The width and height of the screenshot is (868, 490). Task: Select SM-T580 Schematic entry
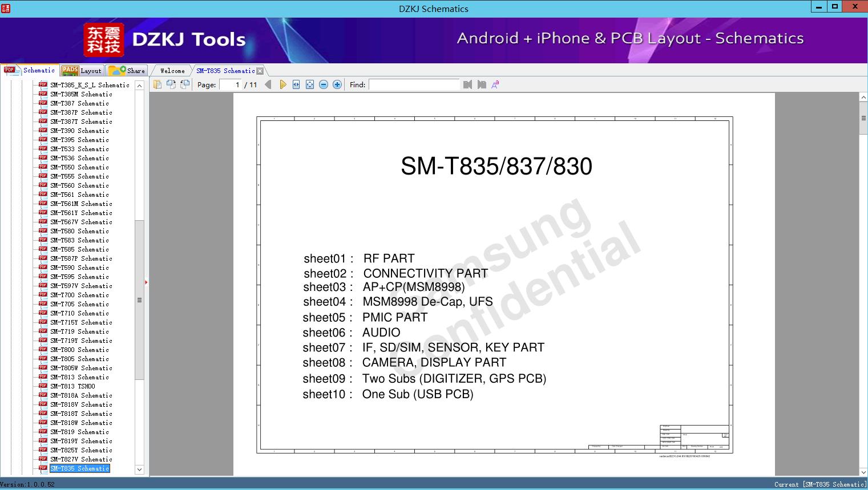tap(79, 231)
